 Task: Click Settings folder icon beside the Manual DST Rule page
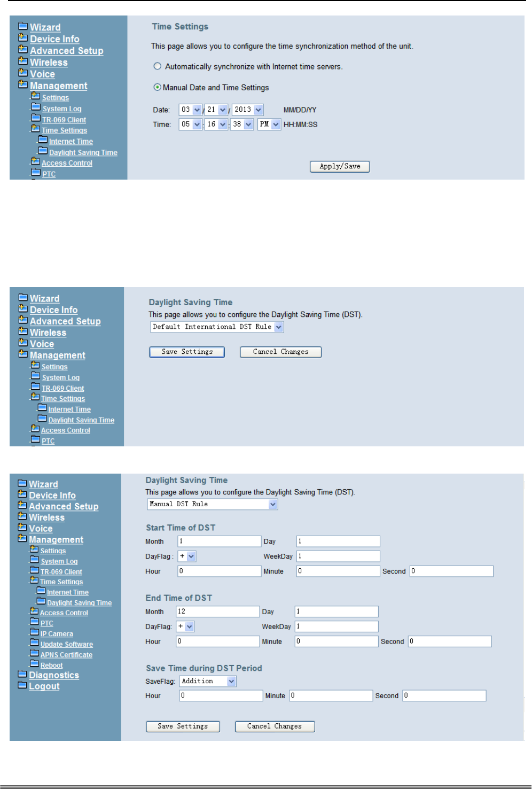34,550
